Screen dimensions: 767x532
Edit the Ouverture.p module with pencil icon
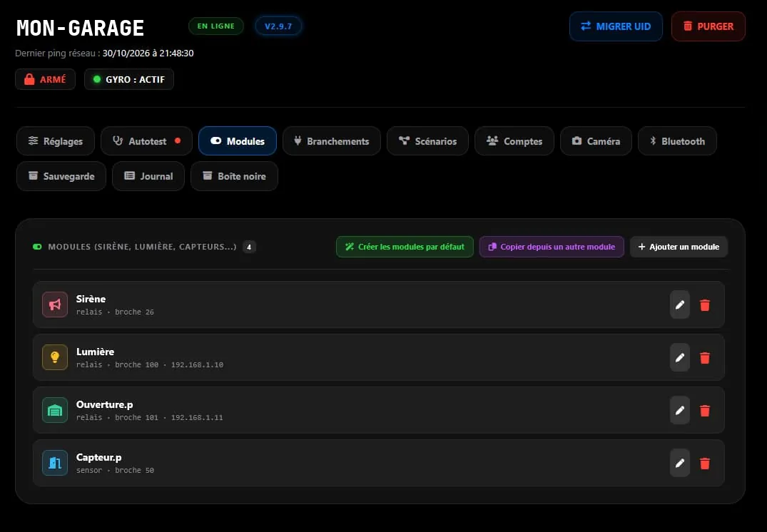(x=679, y=410)
